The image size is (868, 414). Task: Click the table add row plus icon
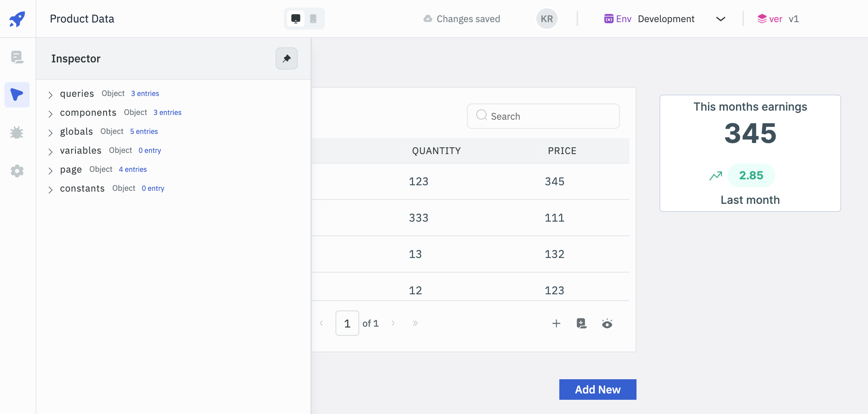coord(556,324)
